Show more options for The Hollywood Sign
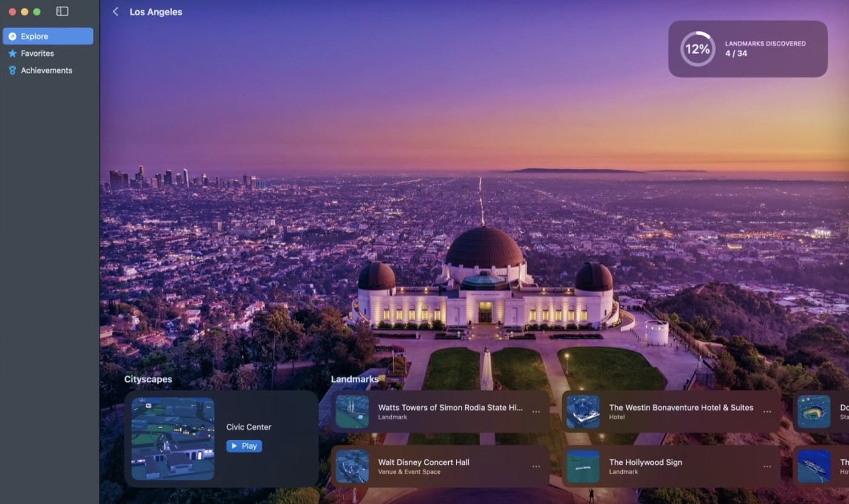Screen dimensions: 849x504 pyautogui.click(x=767, y=466)
